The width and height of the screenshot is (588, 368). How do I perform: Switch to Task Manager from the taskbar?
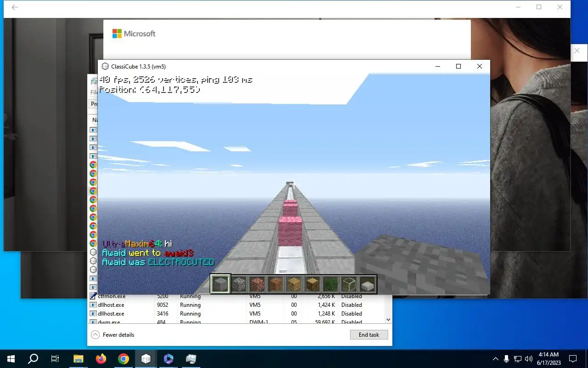tap(191, 359)
